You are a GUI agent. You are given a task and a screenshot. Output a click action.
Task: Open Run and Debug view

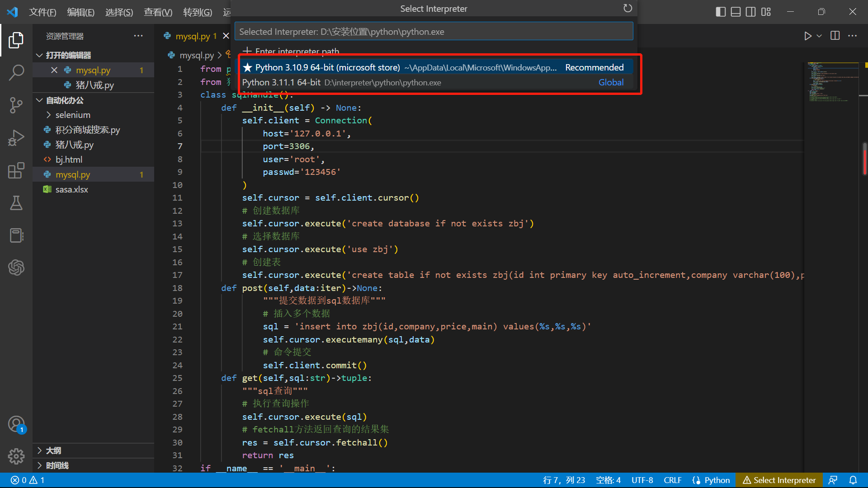coord(16,138)
